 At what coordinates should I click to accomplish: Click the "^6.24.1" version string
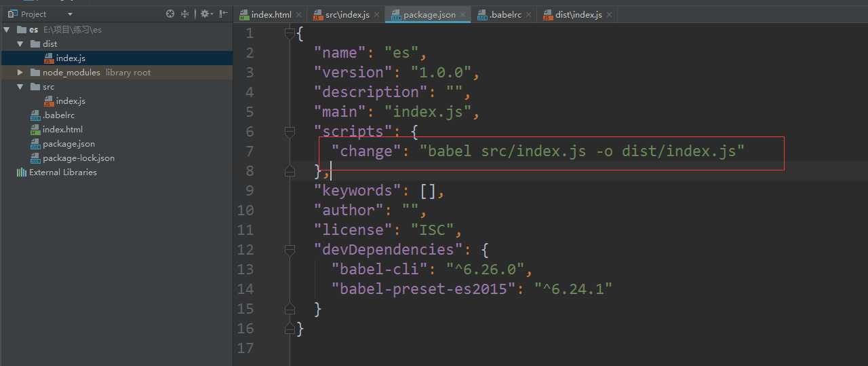(x=574, y=289)
